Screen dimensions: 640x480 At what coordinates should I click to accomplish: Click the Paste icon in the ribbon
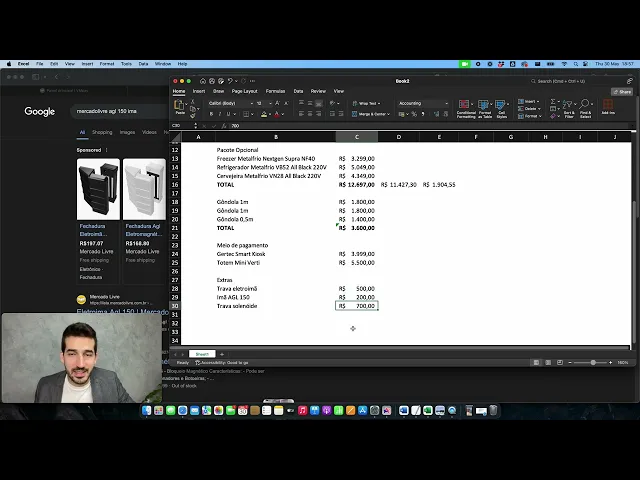180,106
